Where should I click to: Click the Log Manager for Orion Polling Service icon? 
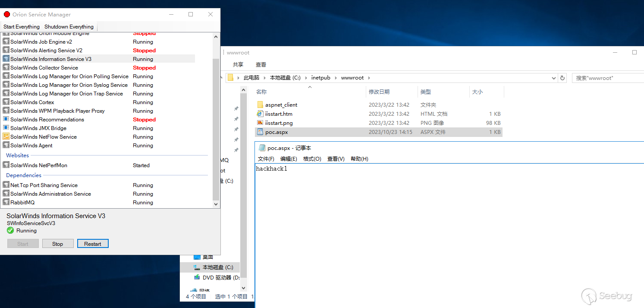pos(6,76)
